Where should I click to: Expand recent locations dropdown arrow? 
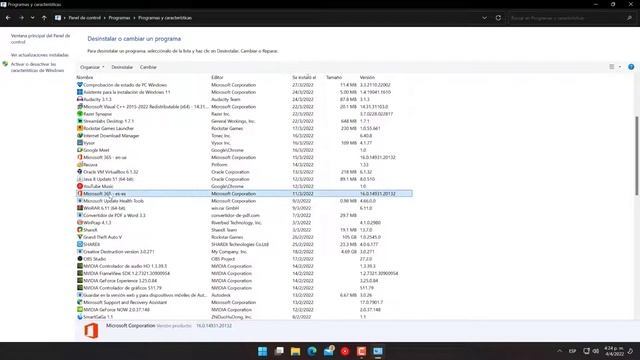click(33, 18)
